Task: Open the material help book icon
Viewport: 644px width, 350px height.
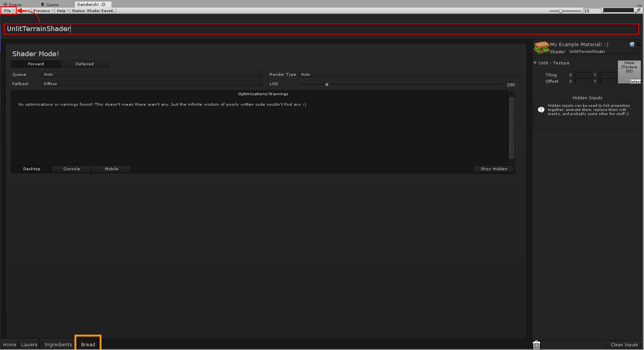Action: 632,44
